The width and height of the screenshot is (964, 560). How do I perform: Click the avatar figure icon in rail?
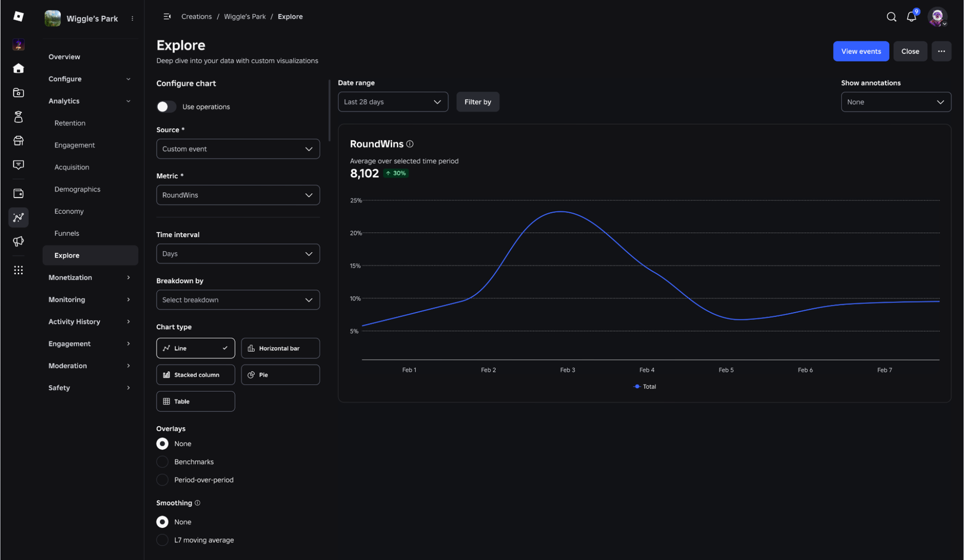pos(18,117)
